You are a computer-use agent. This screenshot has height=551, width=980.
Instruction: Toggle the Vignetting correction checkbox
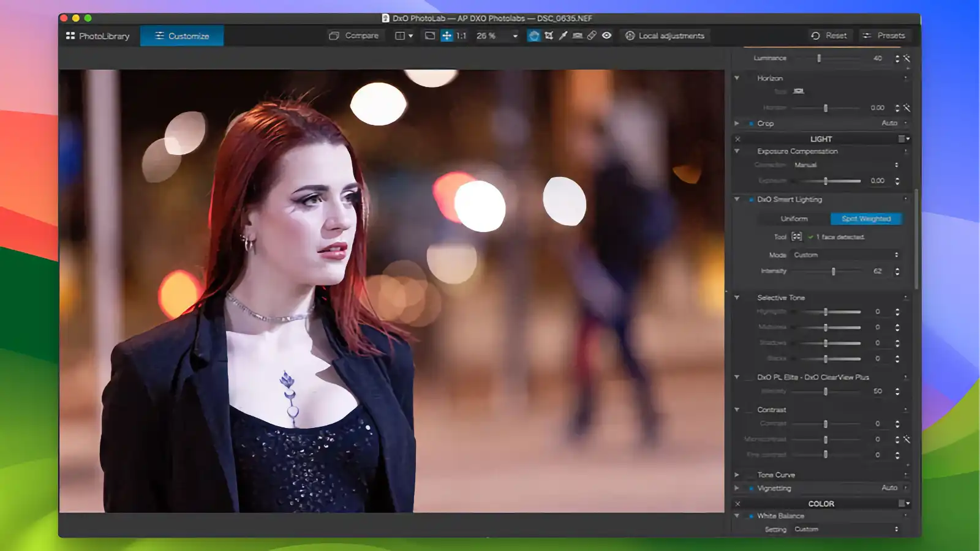(753, 488)
